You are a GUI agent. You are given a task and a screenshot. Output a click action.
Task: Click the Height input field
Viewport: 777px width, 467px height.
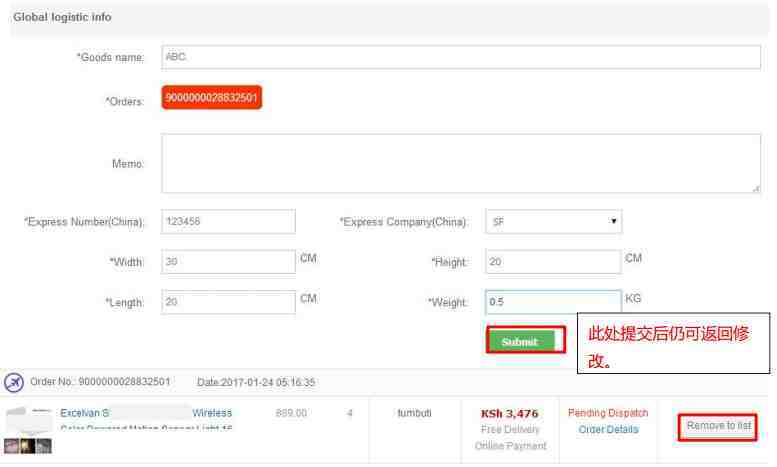[x=553, y=261]
